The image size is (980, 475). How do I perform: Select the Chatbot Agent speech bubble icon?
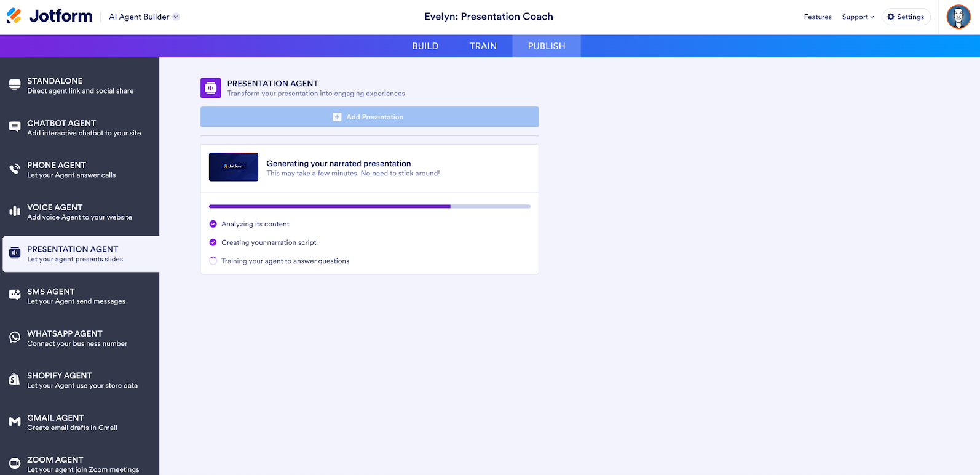[15, 127]
